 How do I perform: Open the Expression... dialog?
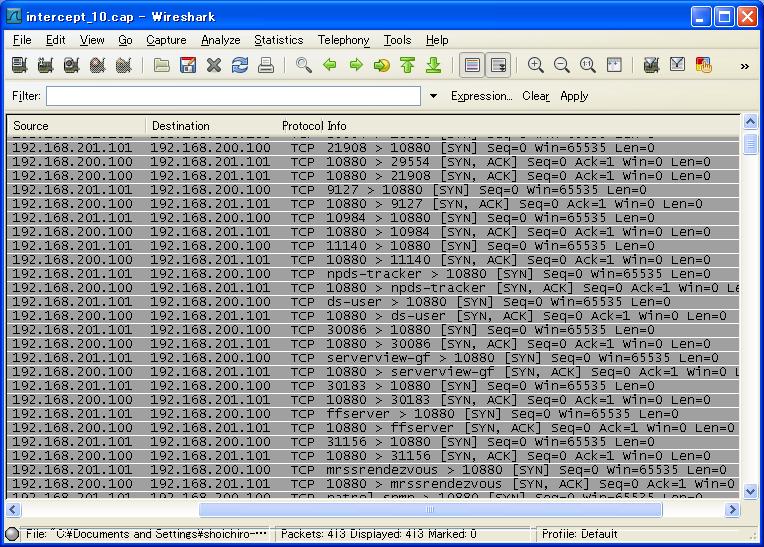[481, 96]
